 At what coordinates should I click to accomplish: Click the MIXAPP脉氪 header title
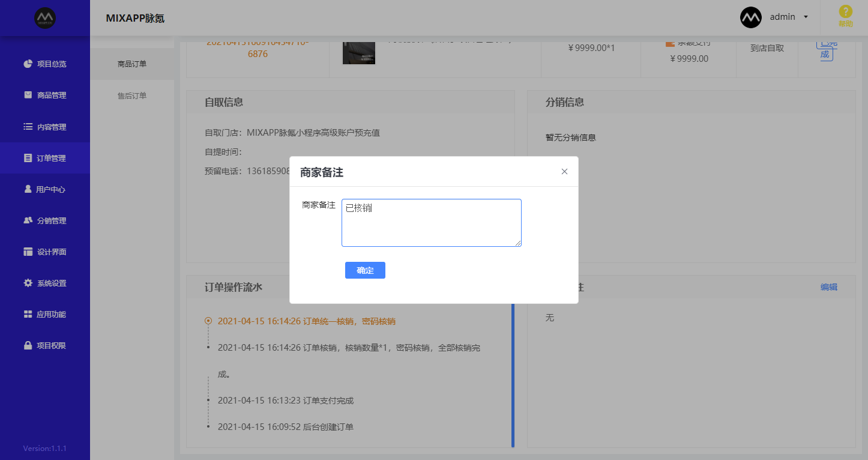point(135,18)
